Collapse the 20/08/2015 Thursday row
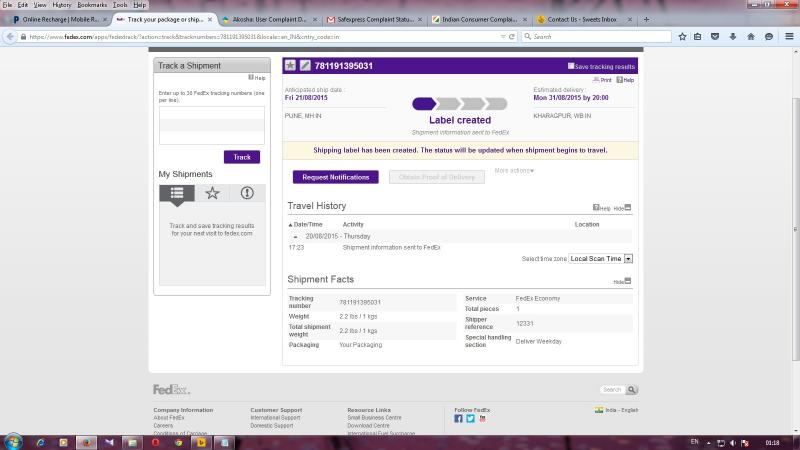The height and width of the screenshot is (450, 800). [x=295, y=237]
